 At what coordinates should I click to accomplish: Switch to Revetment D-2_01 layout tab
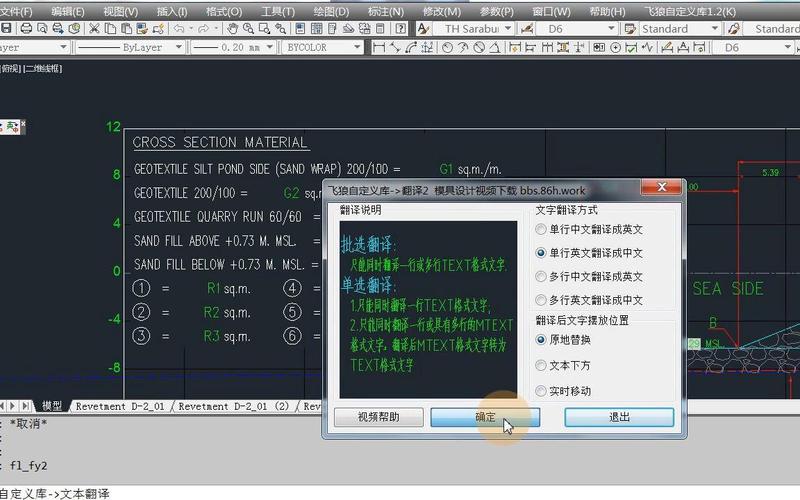point(120,406)
